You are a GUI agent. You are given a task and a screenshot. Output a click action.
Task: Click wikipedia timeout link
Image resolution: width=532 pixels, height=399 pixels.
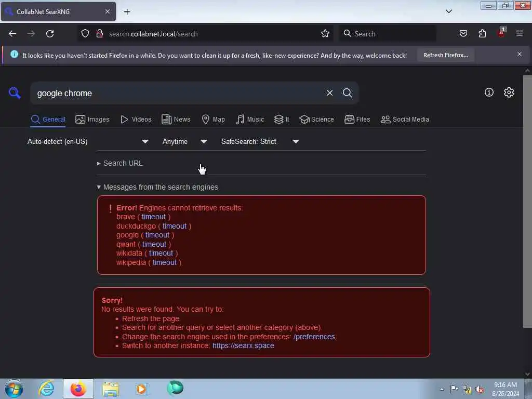point(165,262)
